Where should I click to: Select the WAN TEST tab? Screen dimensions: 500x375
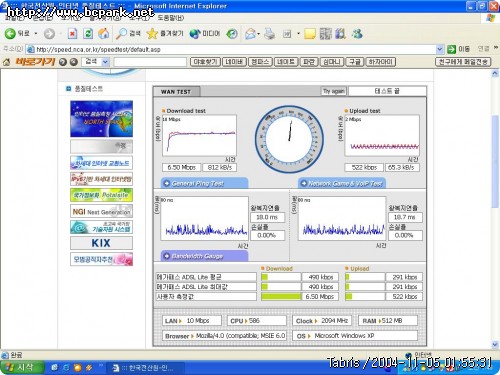[176, 92]
